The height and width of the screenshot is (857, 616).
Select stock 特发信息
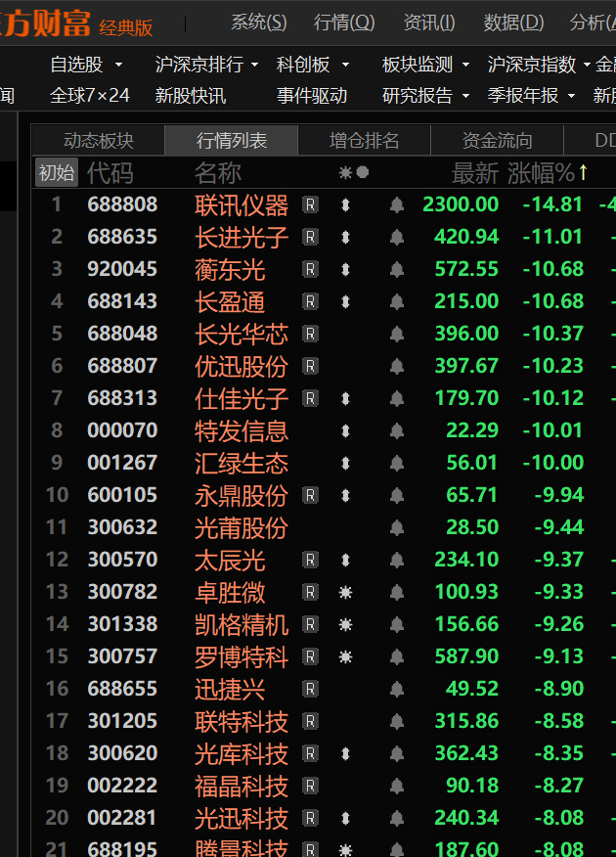[242, 431]
